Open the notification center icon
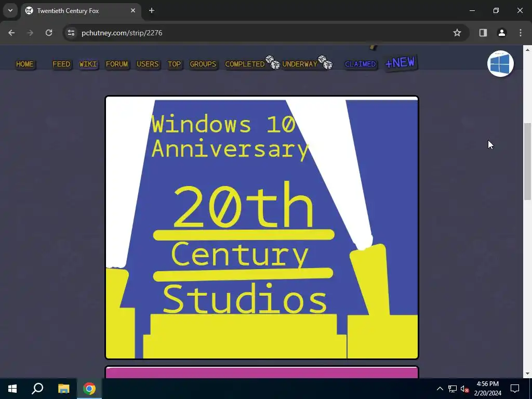Image resolution: width=532 pixels, height=399 pixels. click(515, 389)
